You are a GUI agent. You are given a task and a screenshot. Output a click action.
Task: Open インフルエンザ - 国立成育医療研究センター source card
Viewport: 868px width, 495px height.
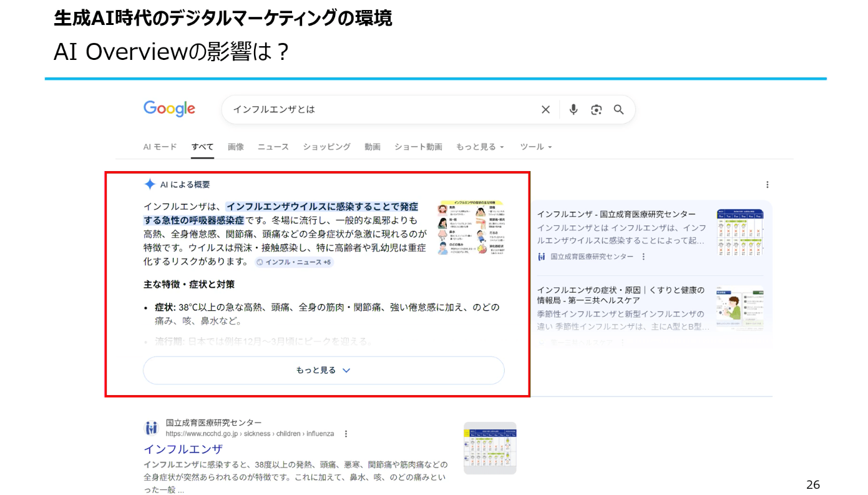(617, 214)
